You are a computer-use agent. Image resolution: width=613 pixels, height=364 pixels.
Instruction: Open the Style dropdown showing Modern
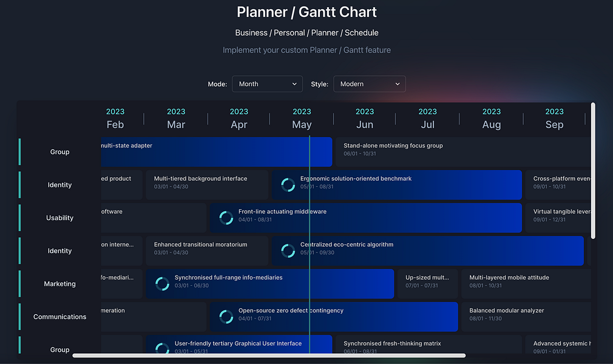pos(370,84)
